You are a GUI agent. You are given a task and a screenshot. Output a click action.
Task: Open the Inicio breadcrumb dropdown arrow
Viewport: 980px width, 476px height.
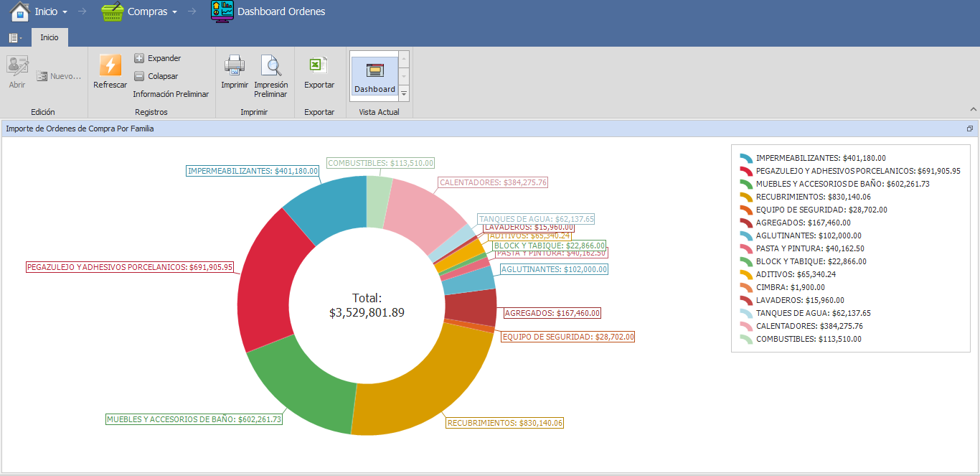pyautogui.click(x=65, y=12)
